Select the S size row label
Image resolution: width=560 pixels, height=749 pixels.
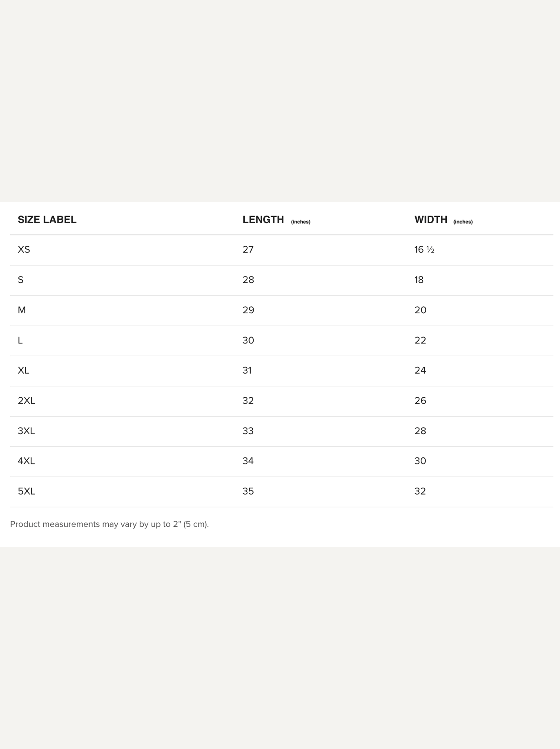point(20,280)
